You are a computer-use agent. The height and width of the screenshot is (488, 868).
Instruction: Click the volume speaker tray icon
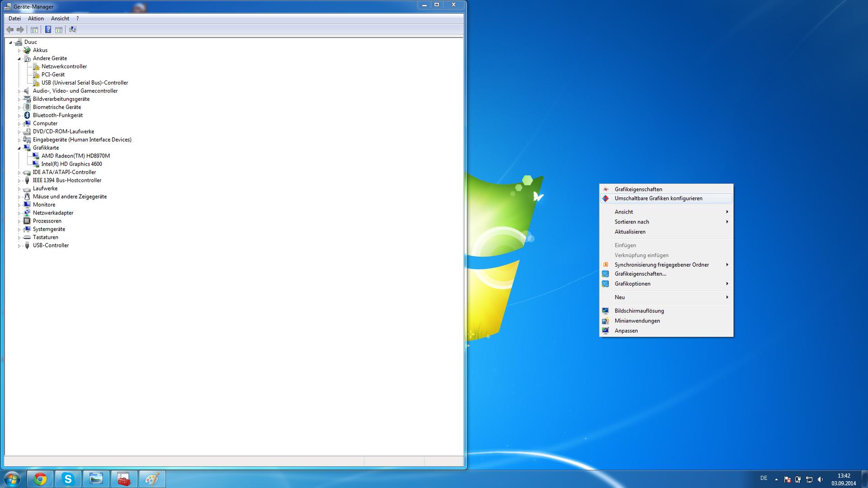820,479
